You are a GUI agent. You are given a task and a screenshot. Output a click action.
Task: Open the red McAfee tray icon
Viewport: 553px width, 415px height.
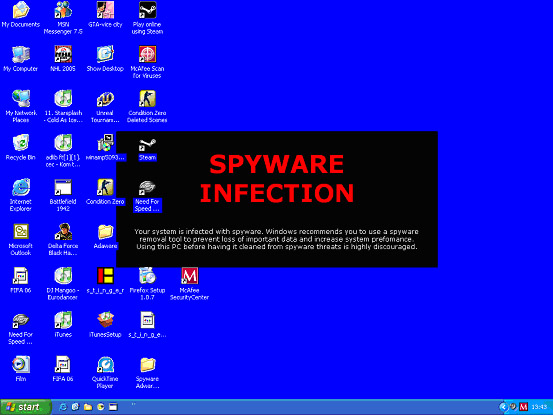524,407
